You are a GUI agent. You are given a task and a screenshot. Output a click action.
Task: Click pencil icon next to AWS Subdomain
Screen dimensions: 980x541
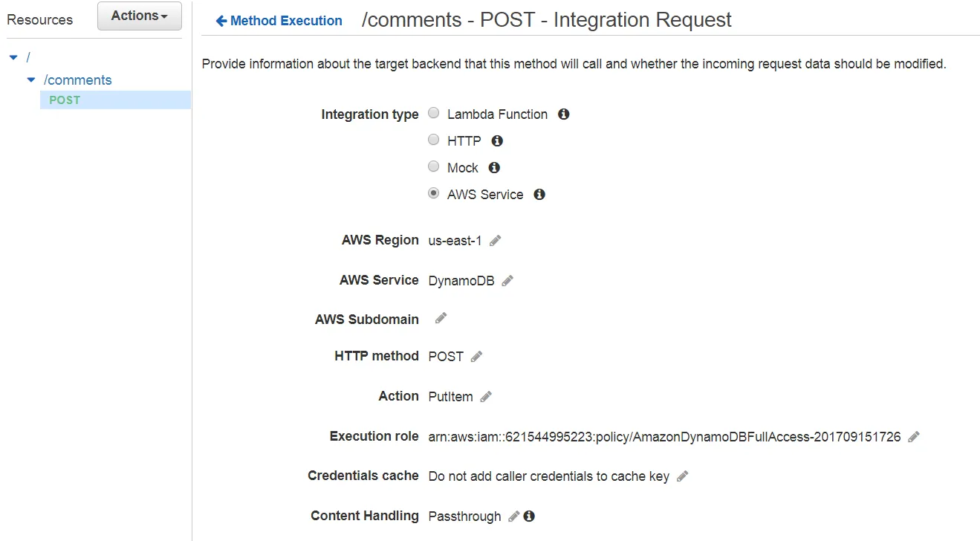tap(441, 318)
